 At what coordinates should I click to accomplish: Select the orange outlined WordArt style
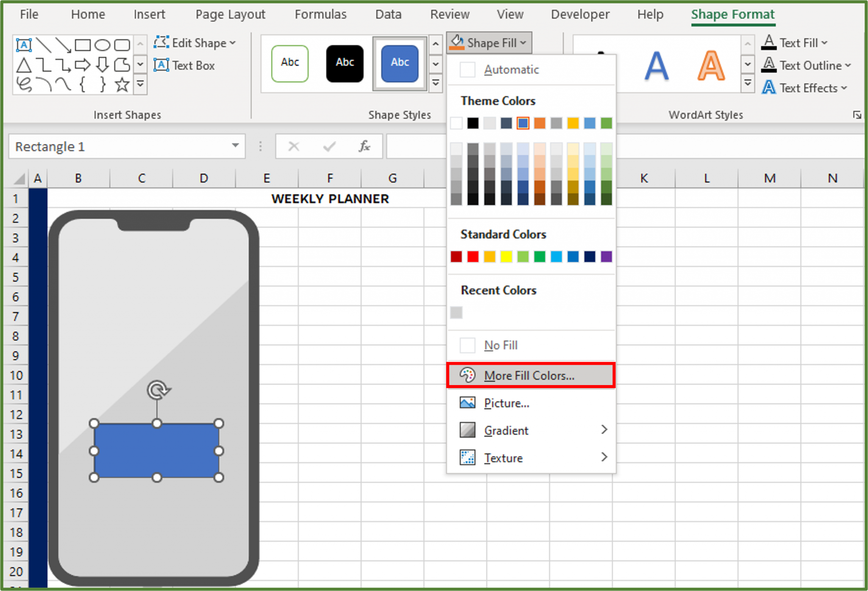[711, 66]
